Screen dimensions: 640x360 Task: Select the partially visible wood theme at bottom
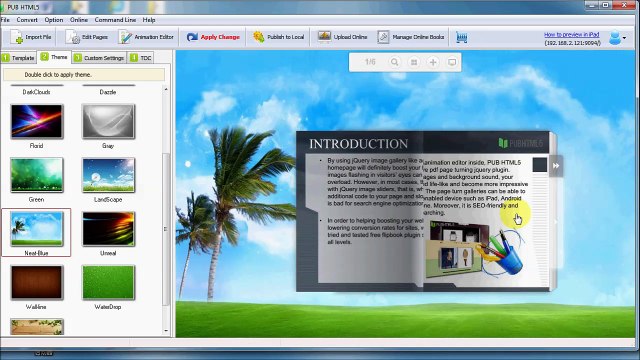(37, 327)
